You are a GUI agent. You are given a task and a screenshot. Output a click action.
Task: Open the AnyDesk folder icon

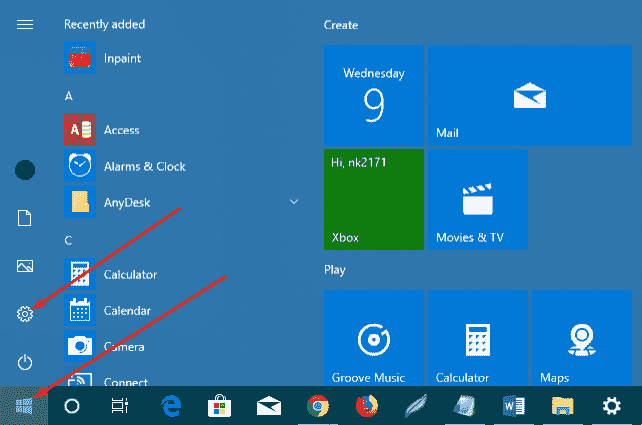(x=80, y=201)
